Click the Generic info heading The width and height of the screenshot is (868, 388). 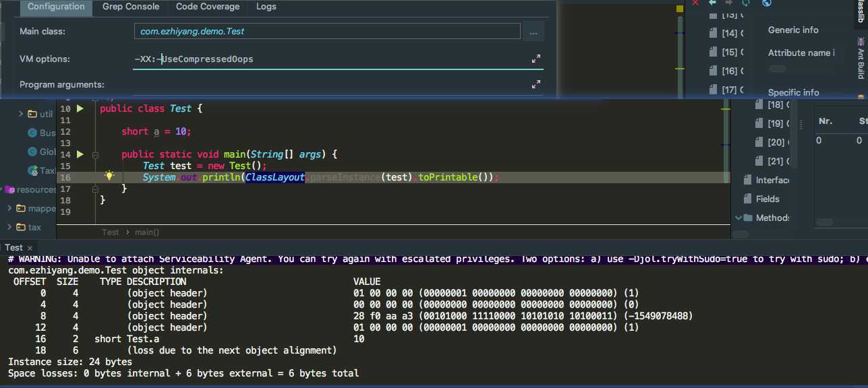click(x=793, y=30)
